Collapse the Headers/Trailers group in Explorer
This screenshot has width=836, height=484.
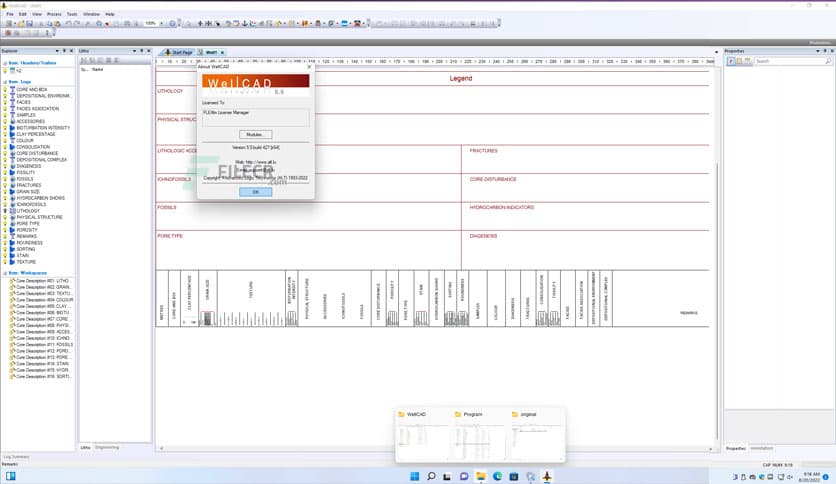click(5, 63)
